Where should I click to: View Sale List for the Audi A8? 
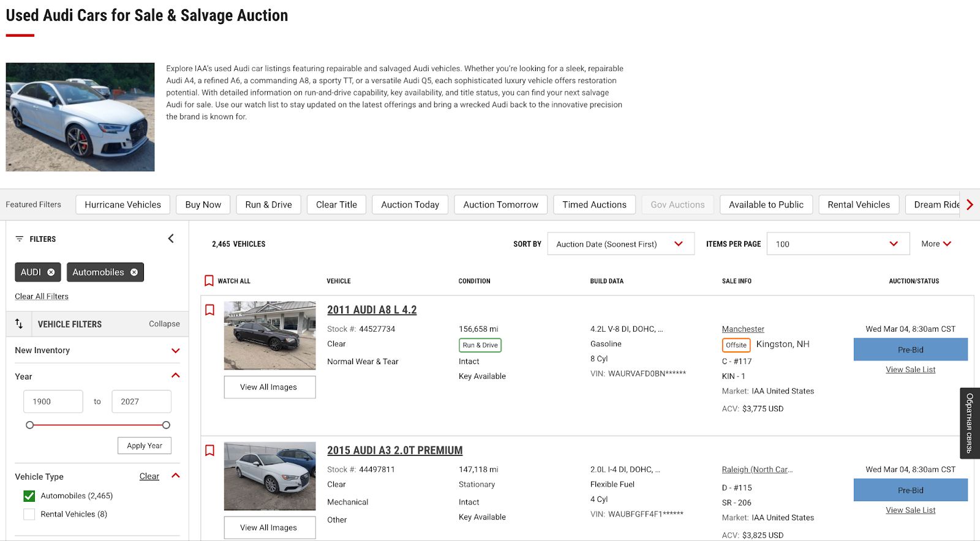tap(911, 370)
